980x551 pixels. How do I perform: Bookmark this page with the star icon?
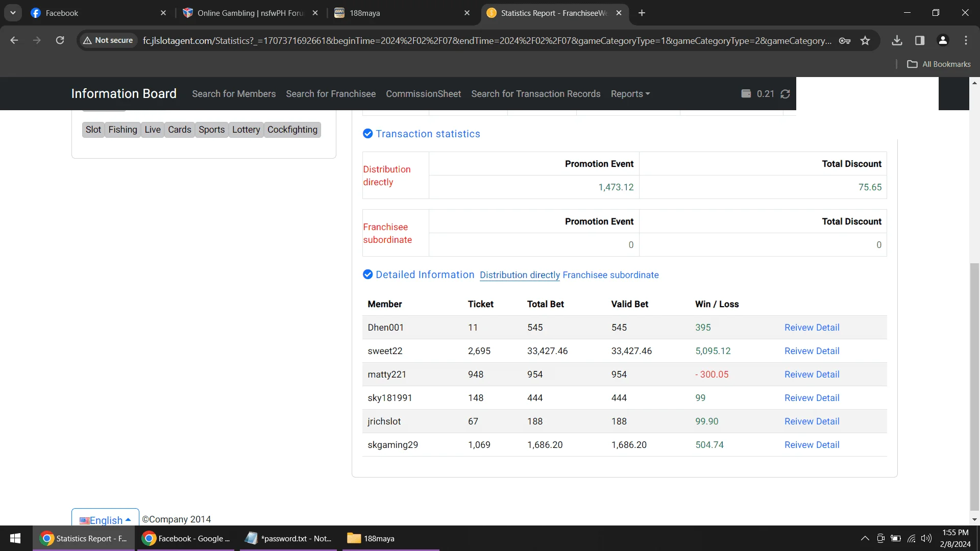pyautogui.click(x=865, y=40)
